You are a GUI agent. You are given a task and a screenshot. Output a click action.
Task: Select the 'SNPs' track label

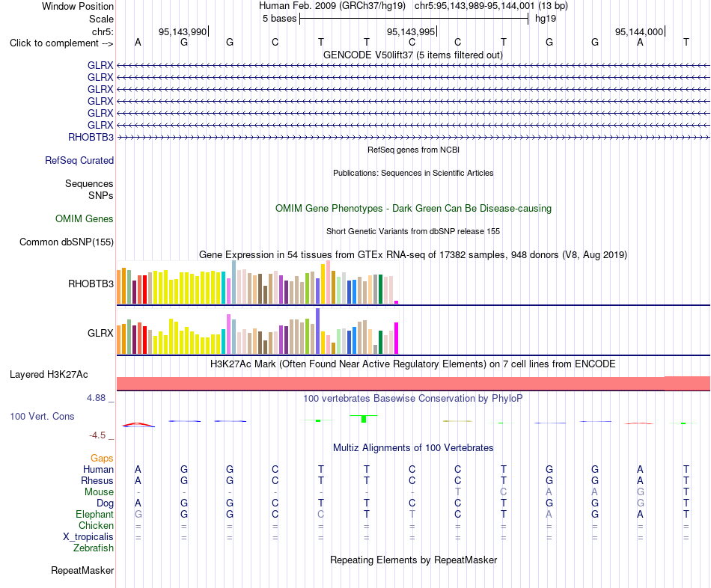(x=101, y=195)
